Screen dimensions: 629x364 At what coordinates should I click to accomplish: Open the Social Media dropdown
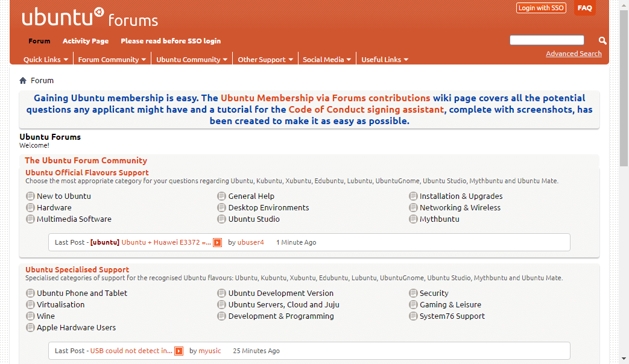coord(326,59)
